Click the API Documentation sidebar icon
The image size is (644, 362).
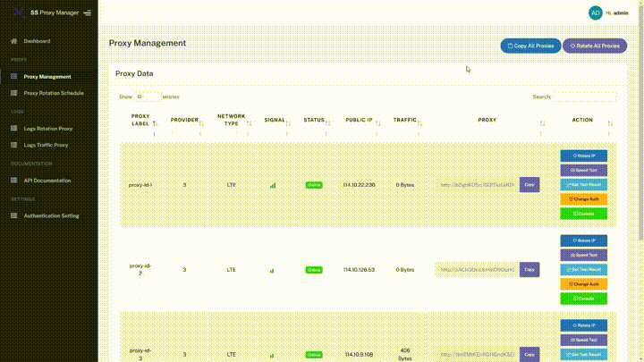pos(13,180)
